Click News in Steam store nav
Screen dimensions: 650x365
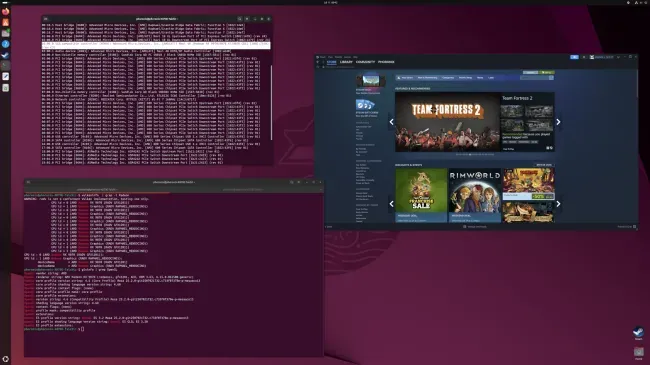[x=480, y=78]
